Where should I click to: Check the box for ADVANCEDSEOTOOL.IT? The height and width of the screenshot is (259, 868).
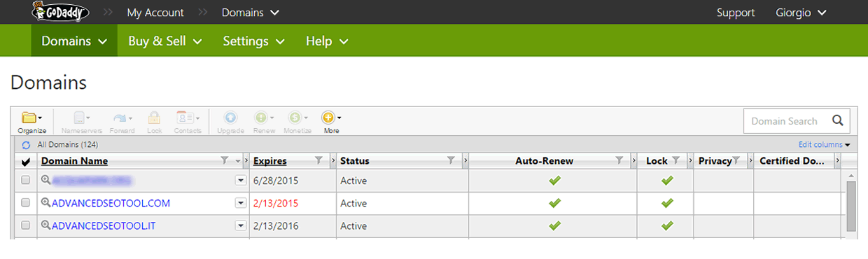point(26,225)
